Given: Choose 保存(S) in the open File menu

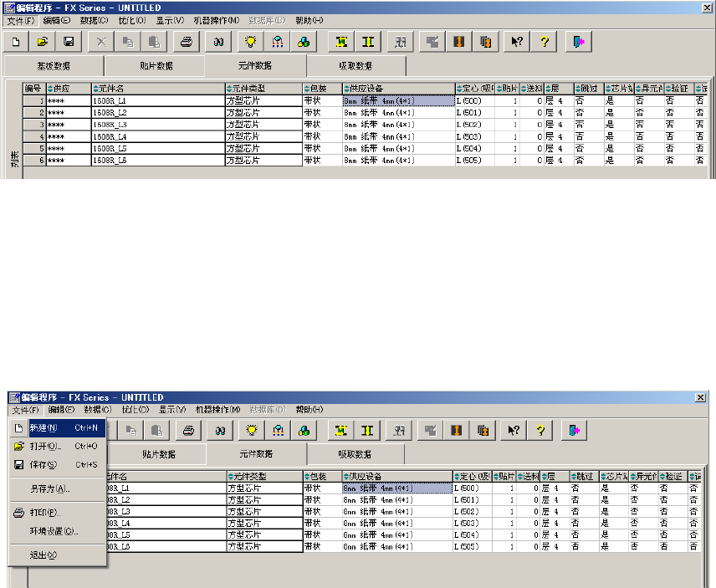Looking at the screenshot, I should (x=58, y=465).
